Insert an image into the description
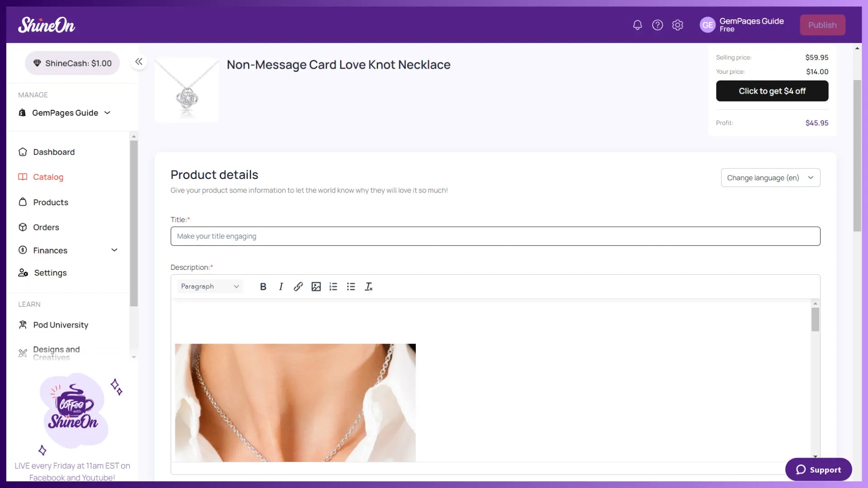This screenshot has width=868, height=488. (x=316, y=286)
